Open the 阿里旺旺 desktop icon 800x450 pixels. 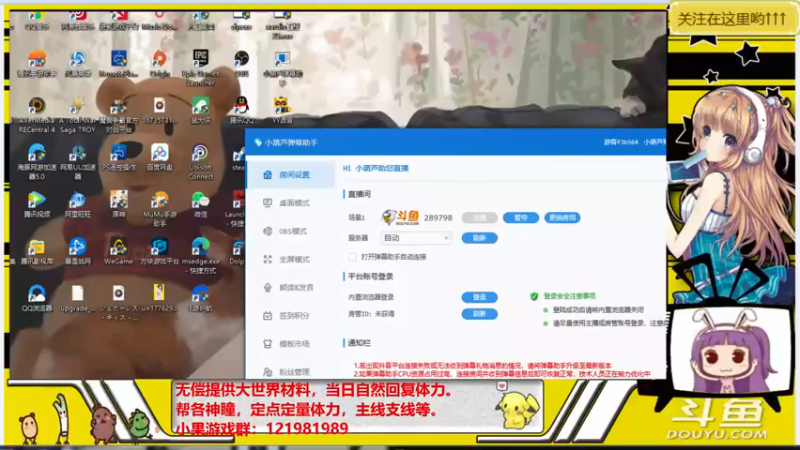78,204
